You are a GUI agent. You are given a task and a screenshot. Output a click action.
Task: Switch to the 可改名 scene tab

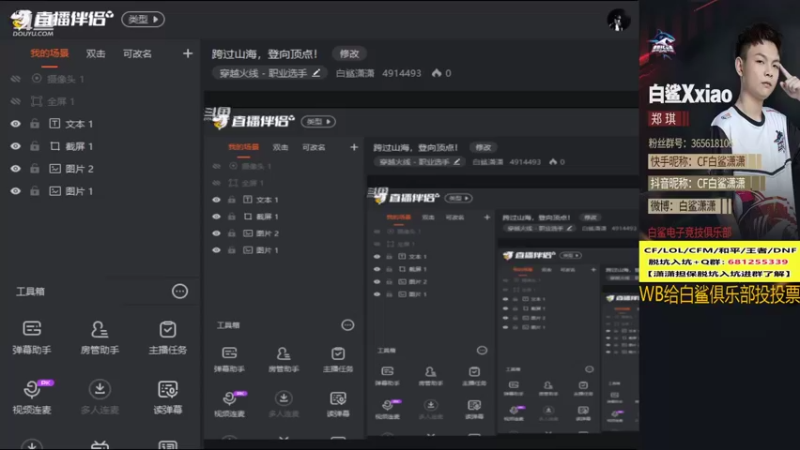click(137, 54)
